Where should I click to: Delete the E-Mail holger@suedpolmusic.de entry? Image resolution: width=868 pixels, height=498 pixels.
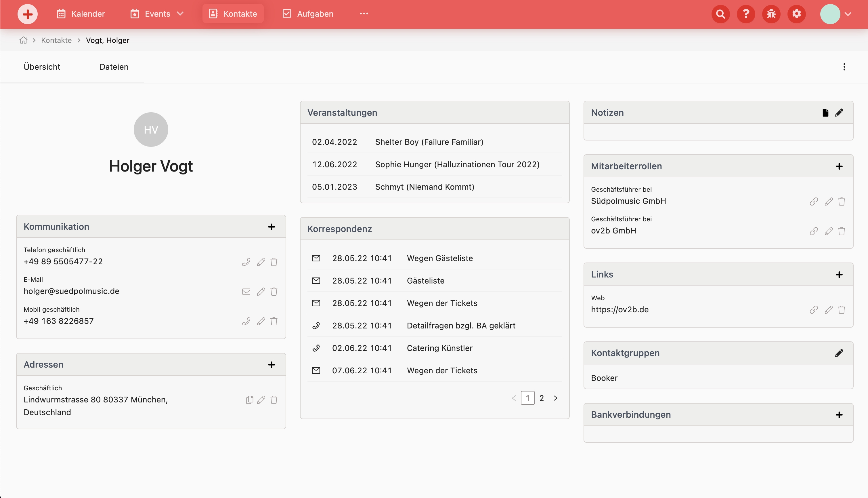[x=274, y=292]
